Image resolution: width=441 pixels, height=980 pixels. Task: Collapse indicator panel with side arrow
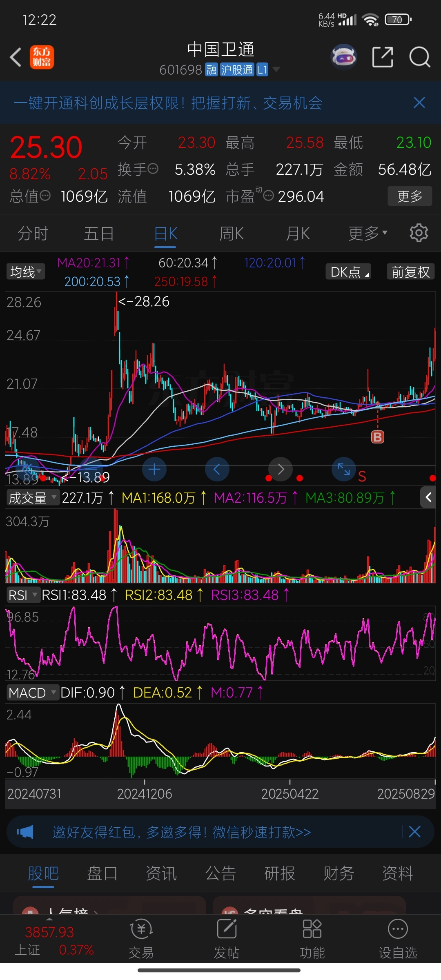tap(428, 497)
